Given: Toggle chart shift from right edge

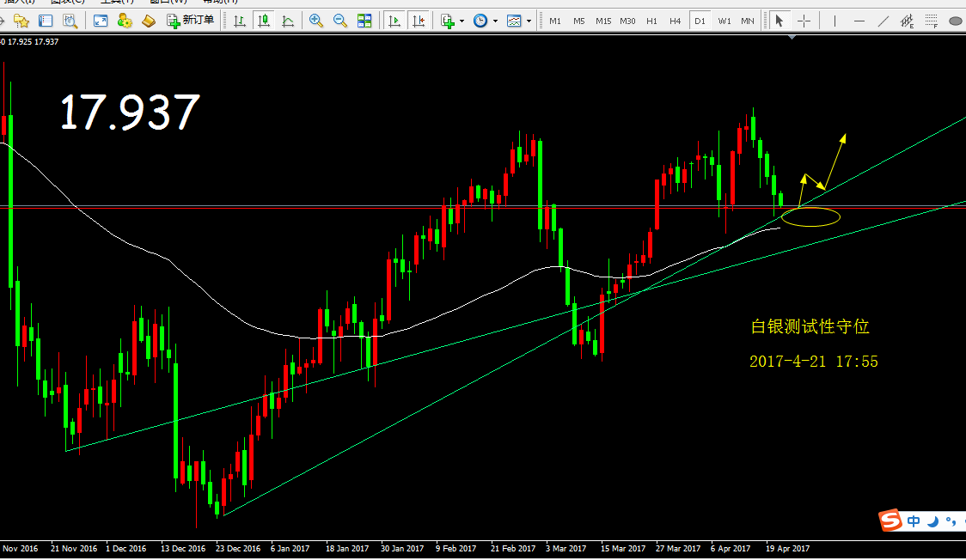Looking at the screenshot, I should coord(419,21).
